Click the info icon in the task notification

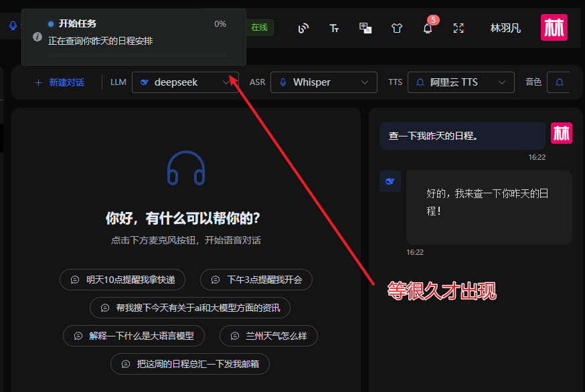pyautogui.click(x=37, y=37)
